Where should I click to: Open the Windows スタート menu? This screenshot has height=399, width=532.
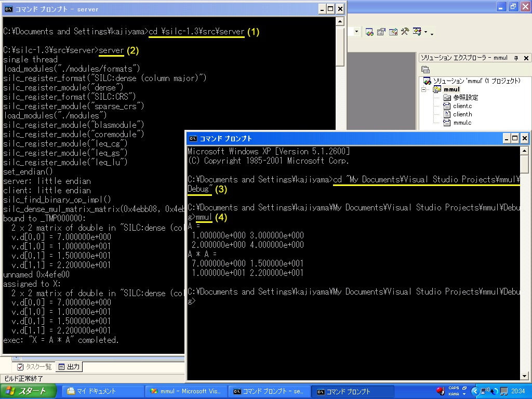(x=29, y=392)
